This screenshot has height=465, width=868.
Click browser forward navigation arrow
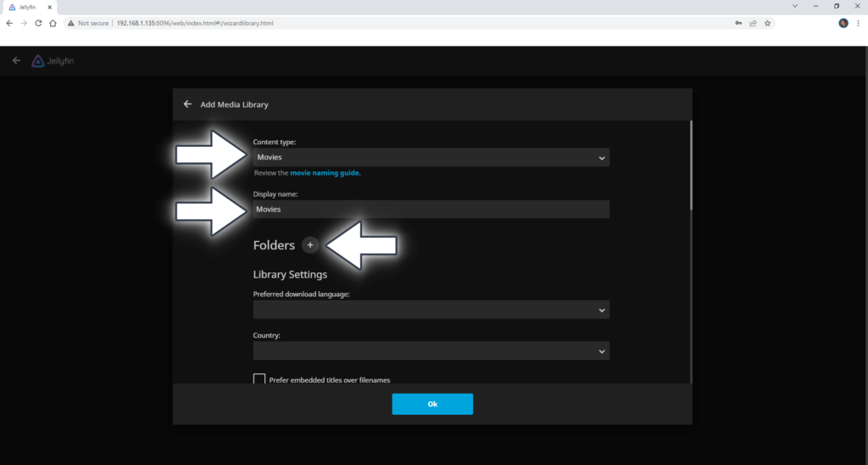tap(24, 23)
